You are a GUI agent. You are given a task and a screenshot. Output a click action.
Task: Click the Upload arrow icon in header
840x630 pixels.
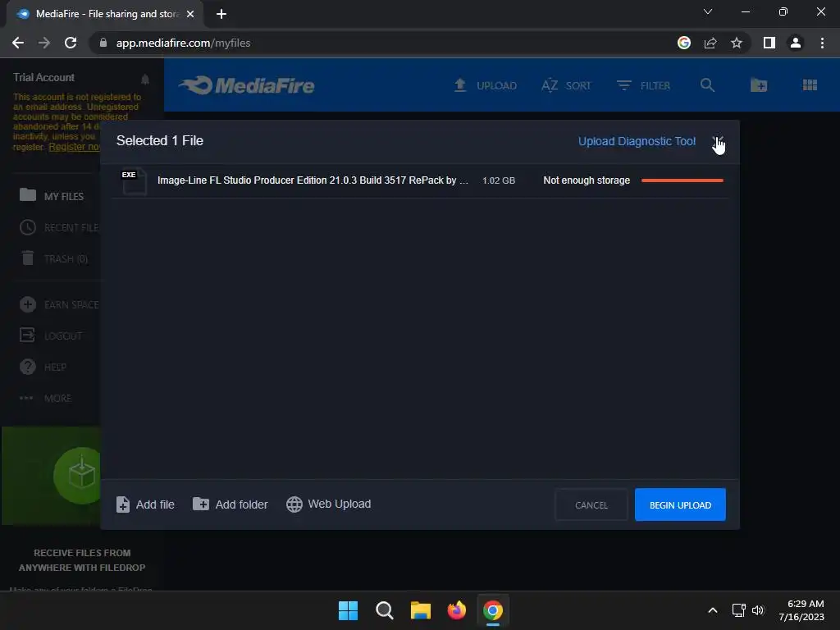pyautogui.click(x=459, y=85)
